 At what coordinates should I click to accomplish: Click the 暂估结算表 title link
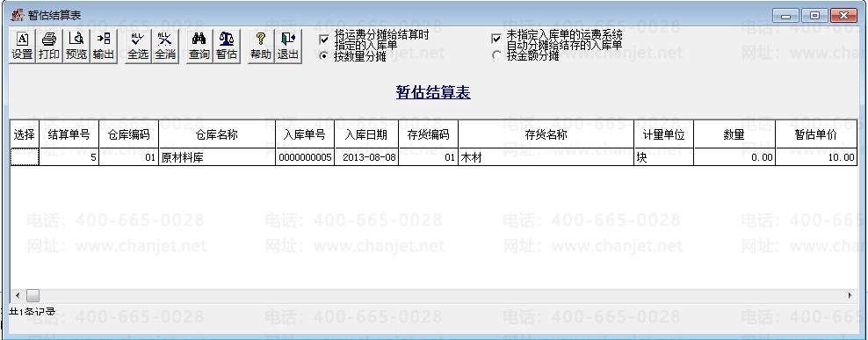point(433,92)
